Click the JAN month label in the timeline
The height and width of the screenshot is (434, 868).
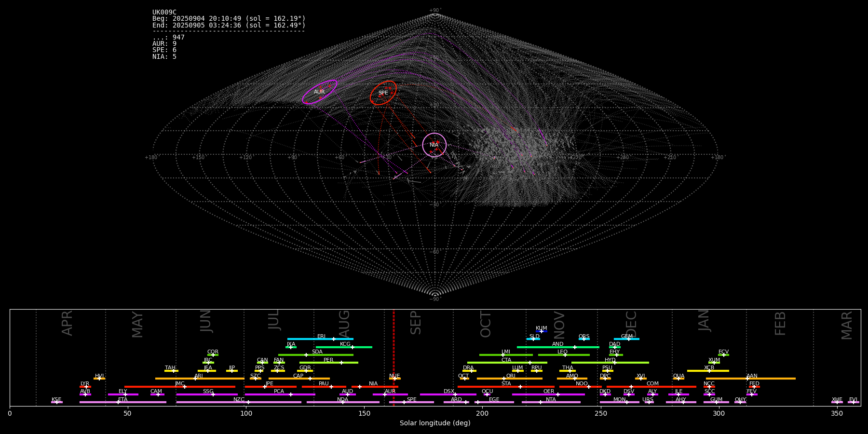click(x=704, y=320)
